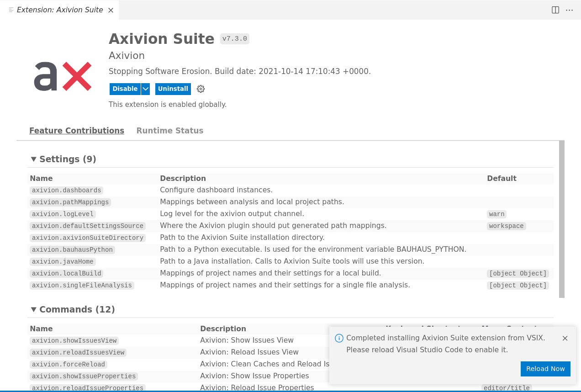Close the Extension: Axivion Suite tab

tap(111, 10)
